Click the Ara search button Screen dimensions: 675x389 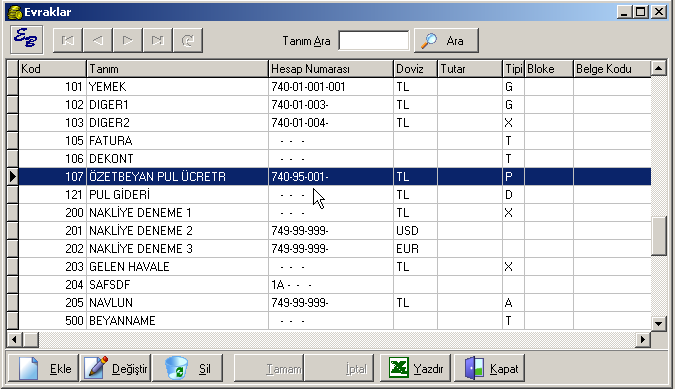point(446,40)
